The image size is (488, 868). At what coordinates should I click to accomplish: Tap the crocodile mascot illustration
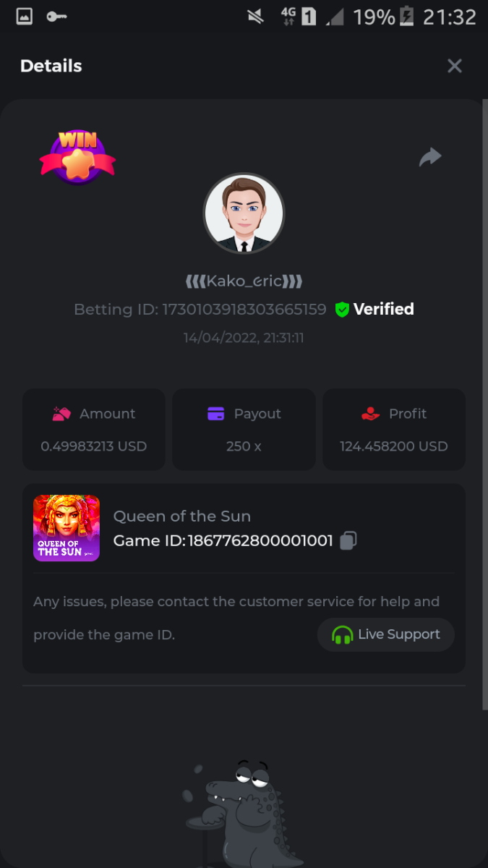point(242,814)
